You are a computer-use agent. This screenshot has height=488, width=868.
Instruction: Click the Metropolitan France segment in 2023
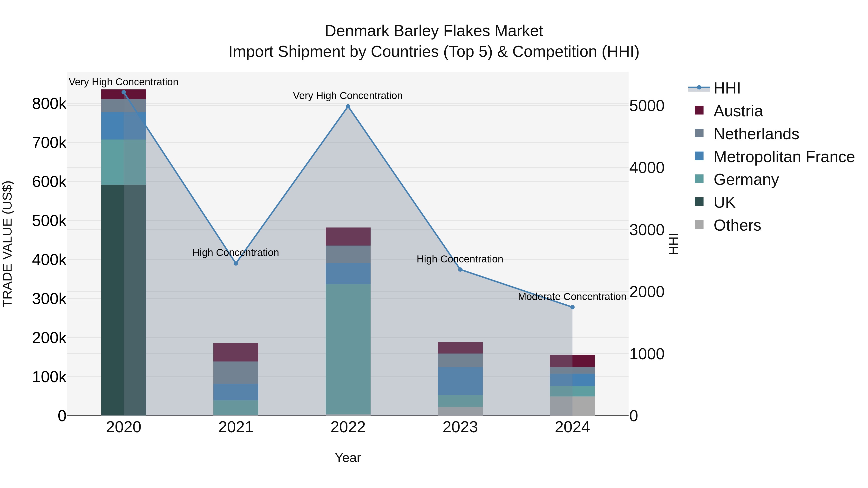pyautogui.click(x=460, y=381)
